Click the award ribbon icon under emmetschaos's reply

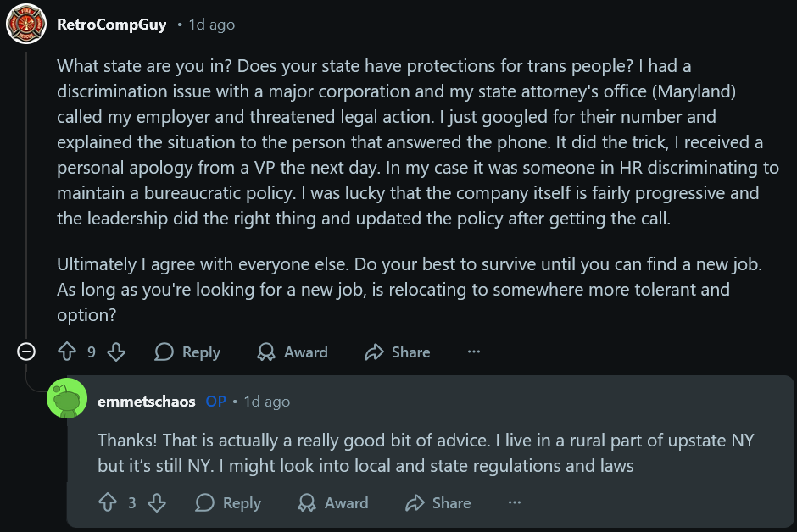[306, 502]
